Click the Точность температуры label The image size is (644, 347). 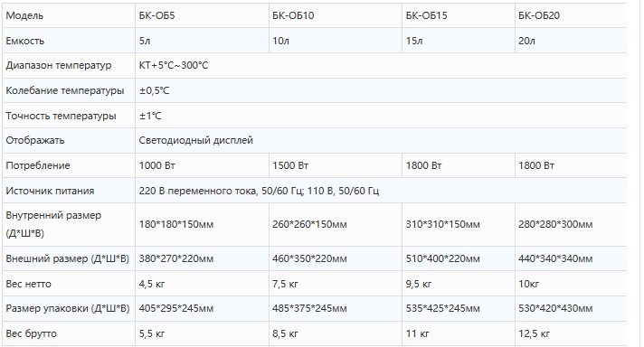61,116
